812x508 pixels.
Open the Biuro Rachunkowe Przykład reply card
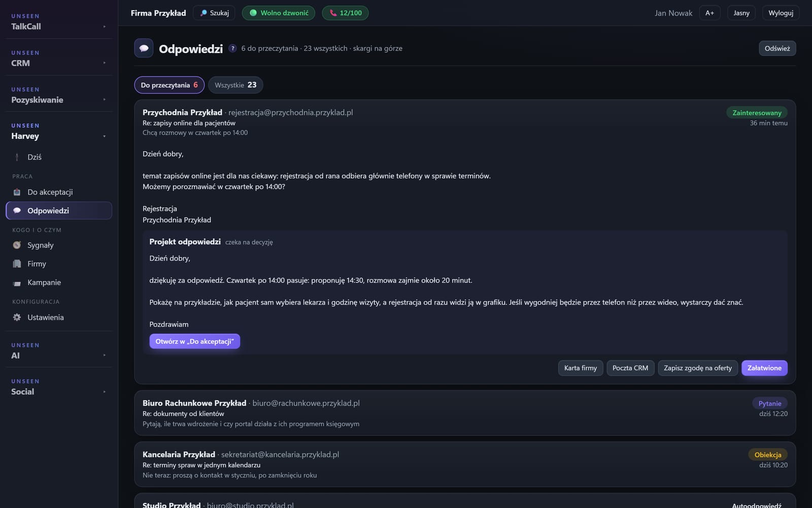coord(465,413)
